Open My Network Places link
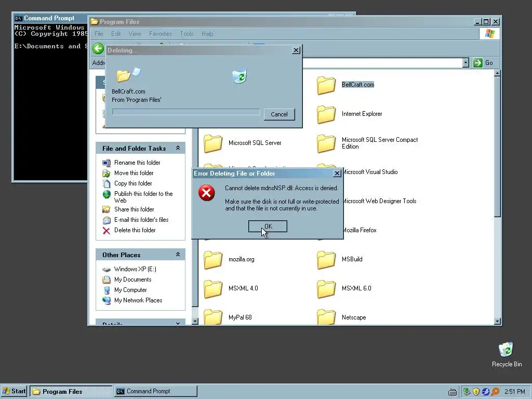Screen dimensions: 532x399 tap(132, 300)
